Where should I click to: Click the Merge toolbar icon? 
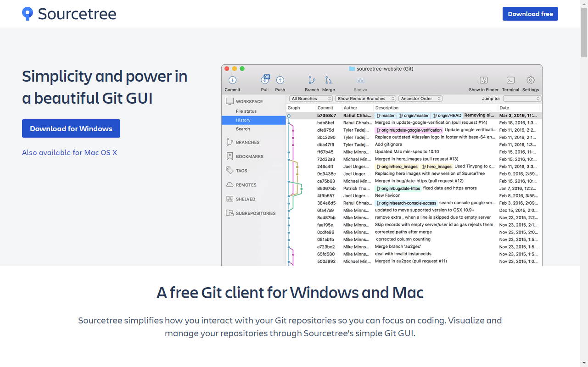328,80
